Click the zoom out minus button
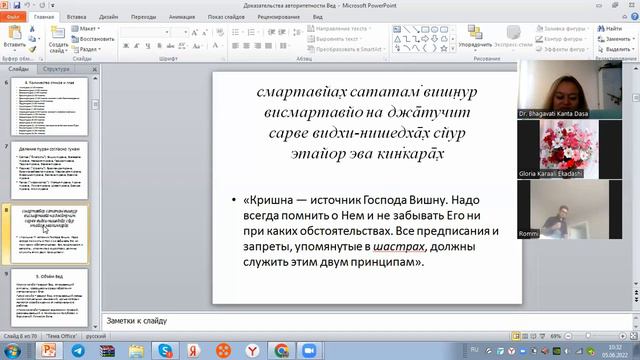The height and width of the screenshot is (360, 640). 568,336
